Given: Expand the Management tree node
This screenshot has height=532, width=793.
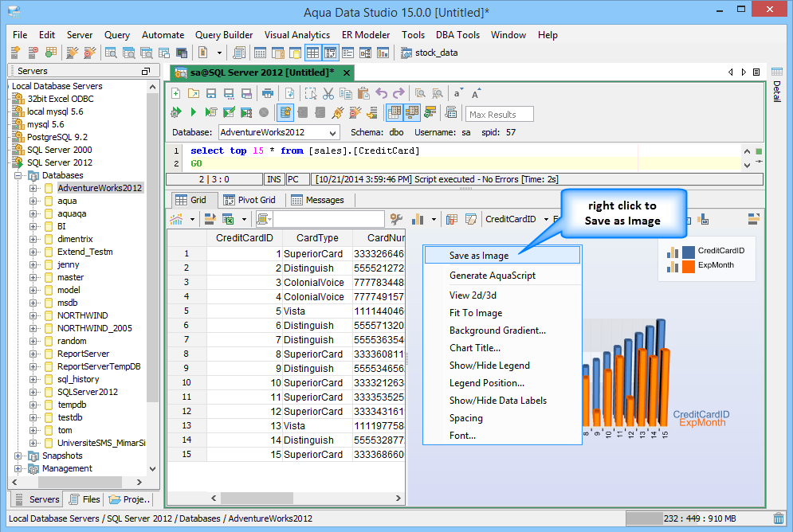Looking at the screenshot, I should click(x=18, y=469).
